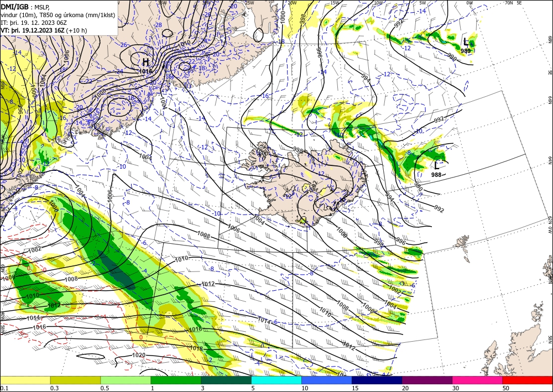Viewport: 553px width, 392px height.
Task: Click the pale yellow 0.1–0.3 legend color
Action: pos(25,380)
